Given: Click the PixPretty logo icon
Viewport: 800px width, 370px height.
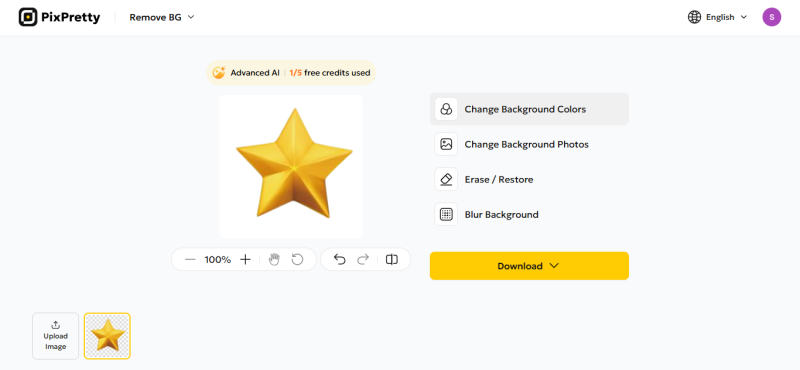Looking at the screenshot, I should click(28, 17).
